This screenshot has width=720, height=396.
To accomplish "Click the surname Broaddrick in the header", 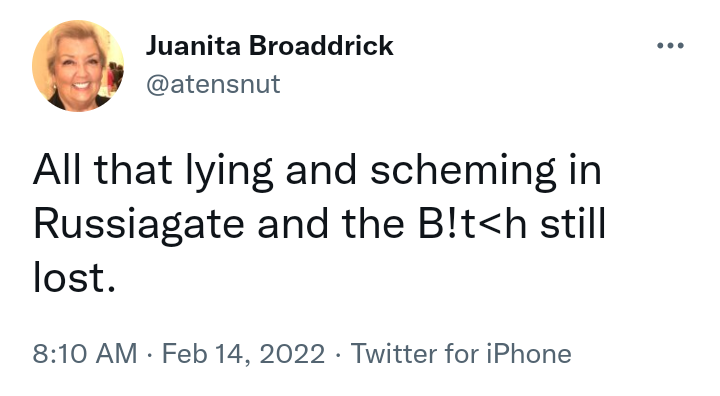I will point(321,46).
